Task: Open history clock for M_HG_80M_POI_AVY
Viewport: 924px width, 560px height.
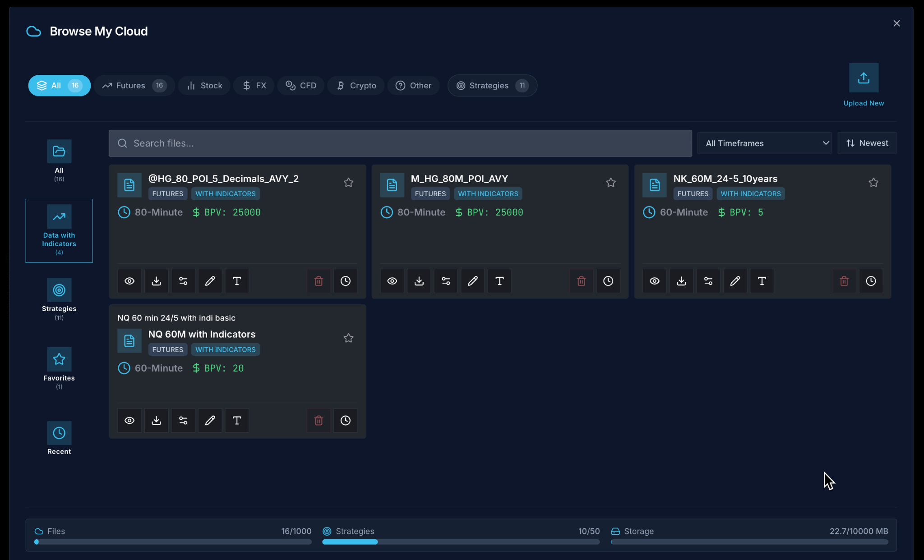Action: click(x=608, y=281)
